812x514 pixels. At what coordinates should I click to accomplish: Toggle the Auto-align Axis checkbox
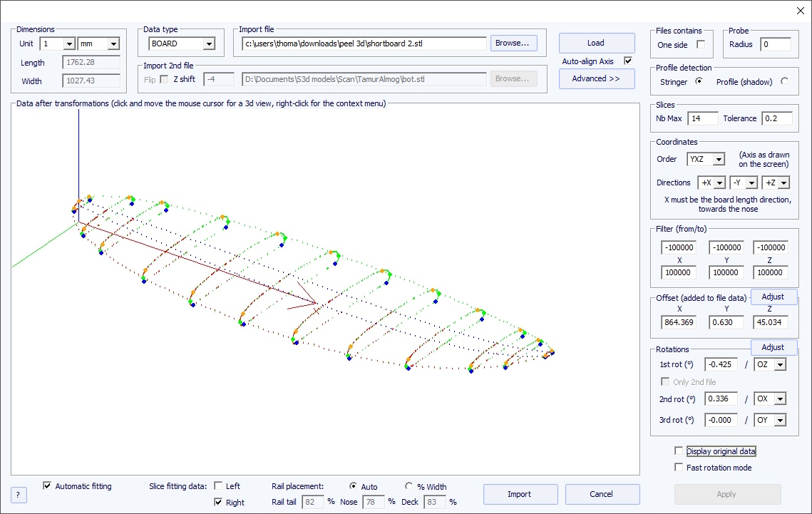tap(628, 61)
